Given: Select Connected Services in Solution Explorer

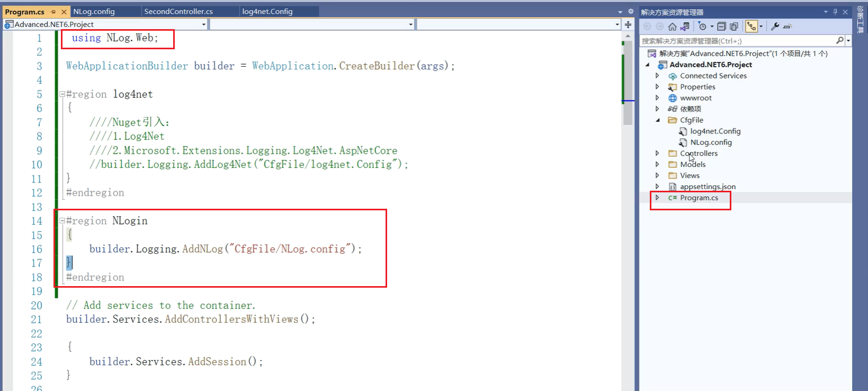Looking at the screenshot, I should coord(713,76).
